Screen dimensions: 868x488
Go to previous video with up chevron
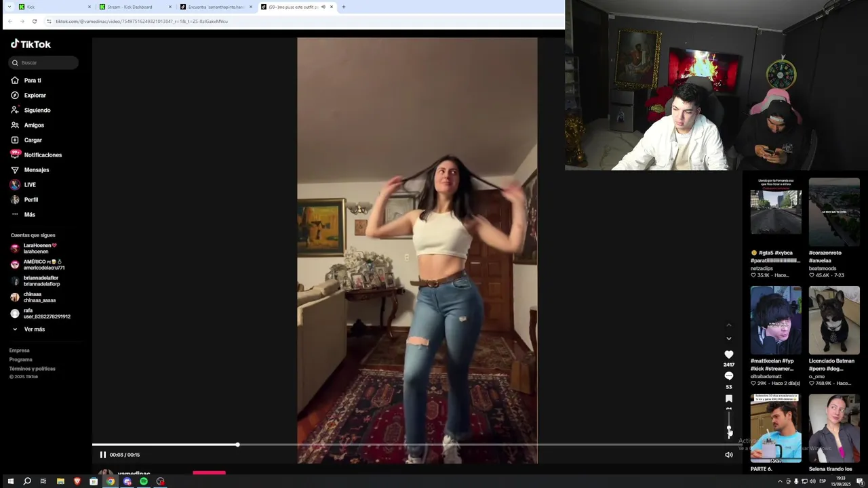click(729, 325)
